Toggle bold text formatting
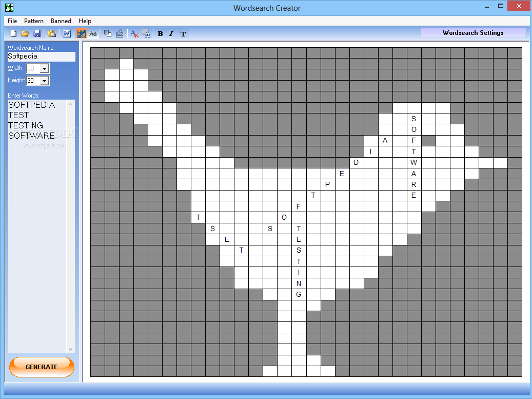532x399 pixels. [x=161, y=33]
